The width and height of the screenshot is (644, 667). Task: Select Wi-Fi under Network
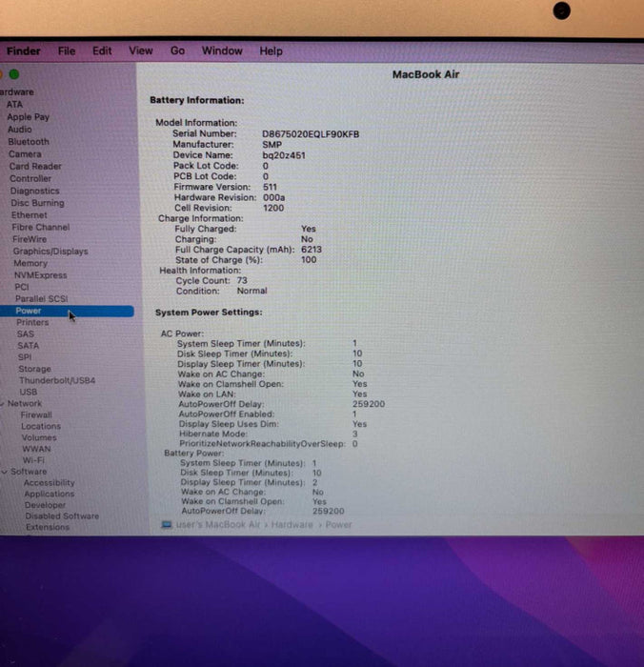pos(33,460)
